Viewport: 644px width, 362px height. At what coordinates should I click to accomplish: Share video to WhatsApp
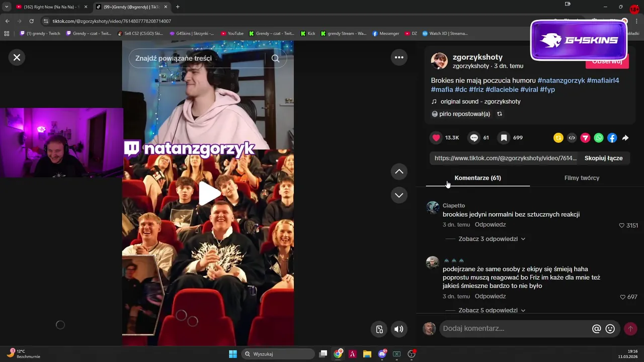coord(599,138)
